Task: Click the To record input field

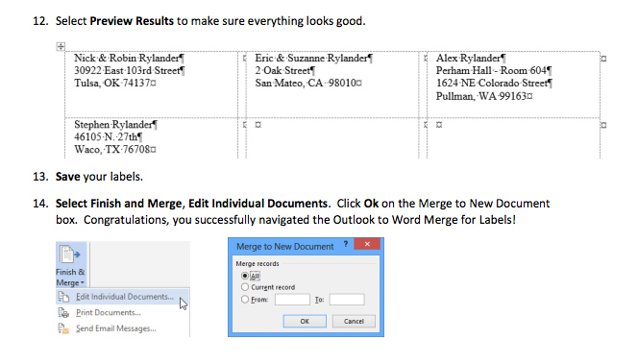Action: click(x=347, y=300)
